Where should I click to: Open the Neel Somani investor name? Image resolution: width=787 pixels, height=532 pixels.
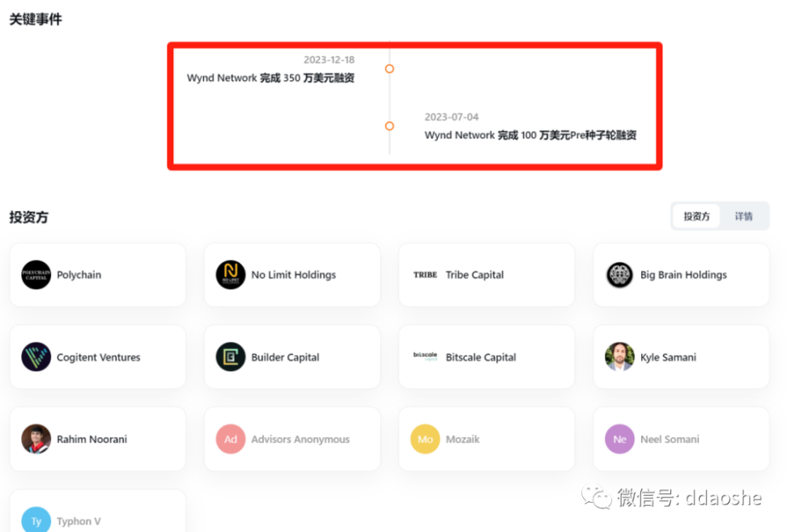670,439
